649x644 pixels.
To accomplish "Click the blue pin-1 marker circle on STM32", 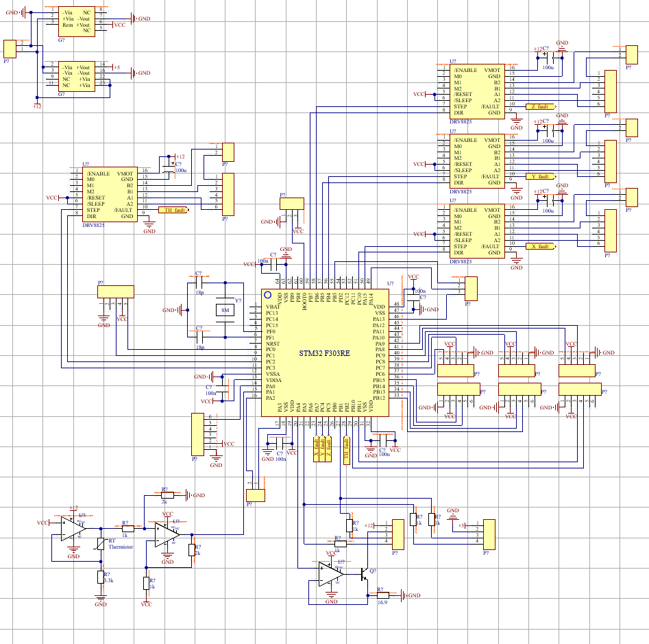I will (267, 295).
